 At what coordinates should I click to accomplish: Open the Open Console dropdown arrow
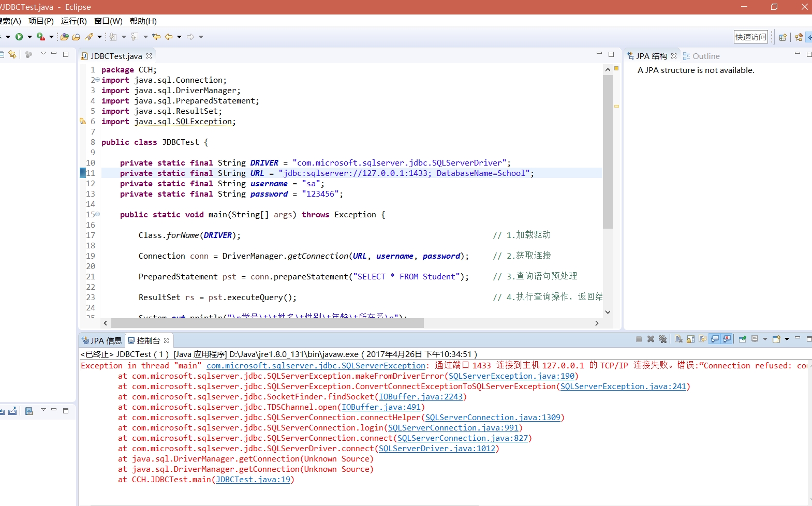point(787,339)
